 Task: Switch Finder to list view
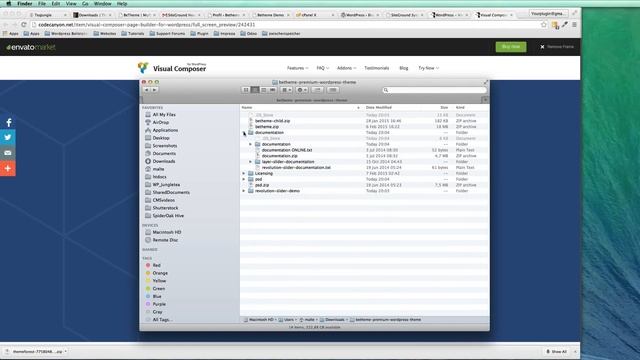[255, 90]
